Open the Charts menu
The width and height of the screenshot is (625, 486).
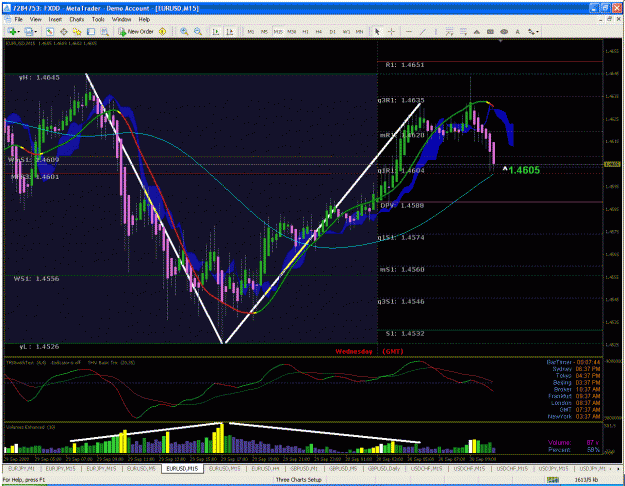77,19
